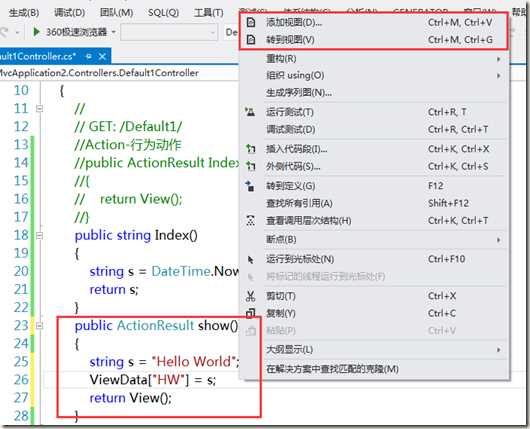The width and height of the screenshot is (530, 429).
Task: Select 剪切(T) menu entry
Action: click(374, 296)
